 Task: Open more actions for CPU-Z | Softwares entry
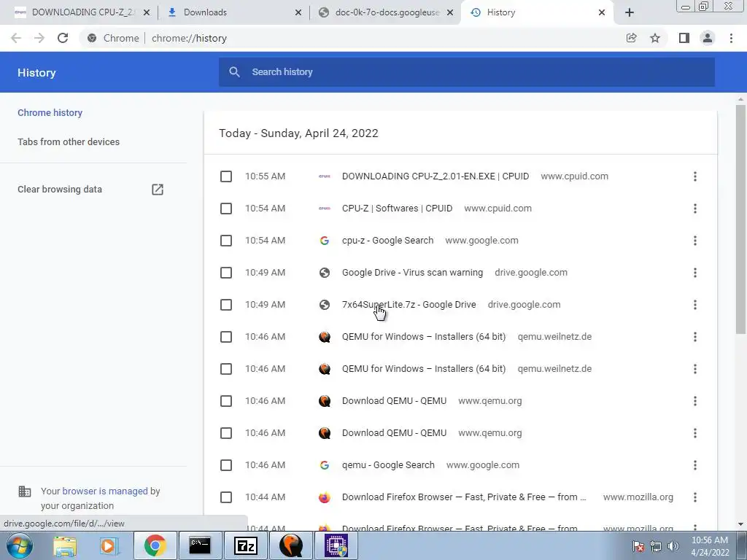[x=695, y=209]
